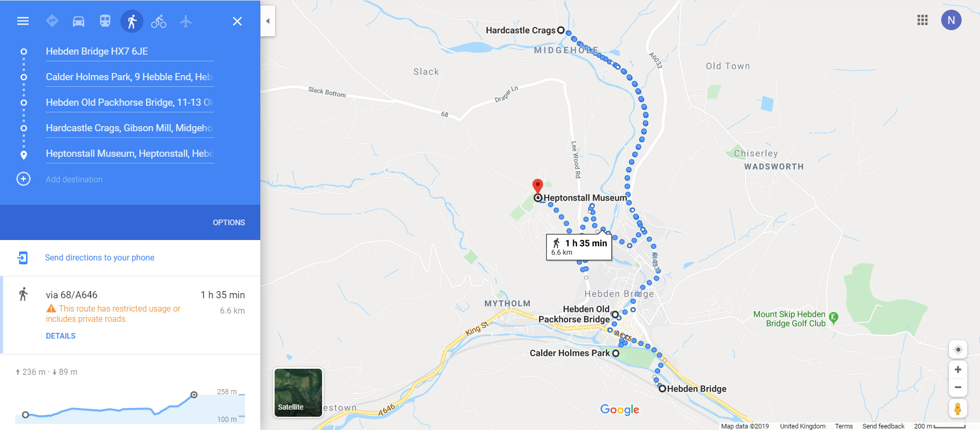Open route OPTIONS
Image resolution: width=980 pixels, height=430 pixels.
229,223
